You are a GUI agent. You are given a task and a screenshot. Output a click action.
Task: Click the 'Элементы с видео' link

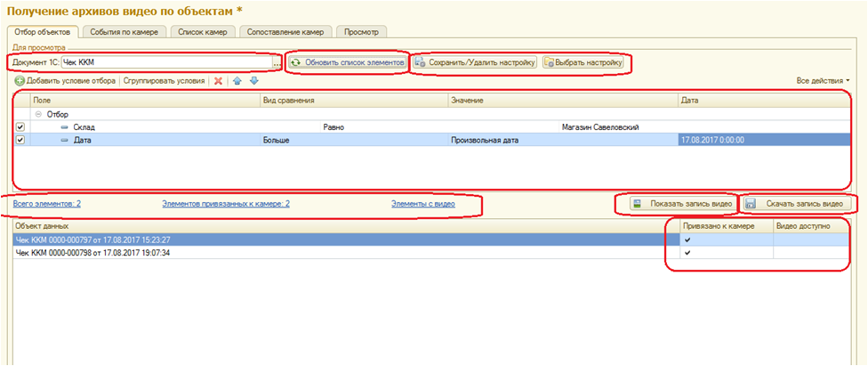[x=423, y=204]
